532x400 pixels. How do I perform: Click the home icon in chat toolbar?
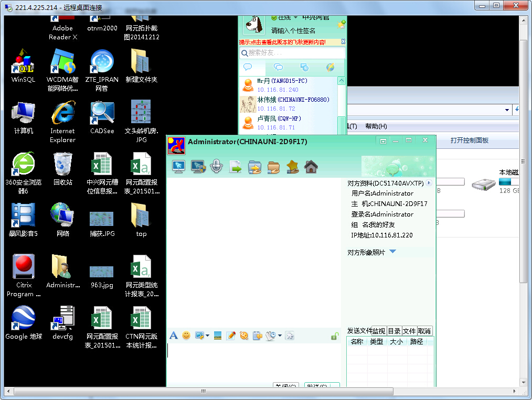[311, 166]
